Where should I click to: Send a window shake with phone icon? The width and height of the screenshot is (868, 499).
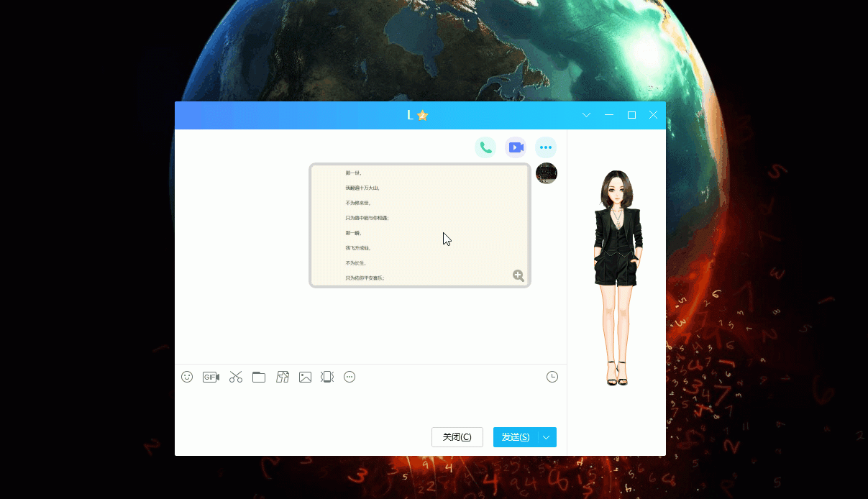[327, 377]
